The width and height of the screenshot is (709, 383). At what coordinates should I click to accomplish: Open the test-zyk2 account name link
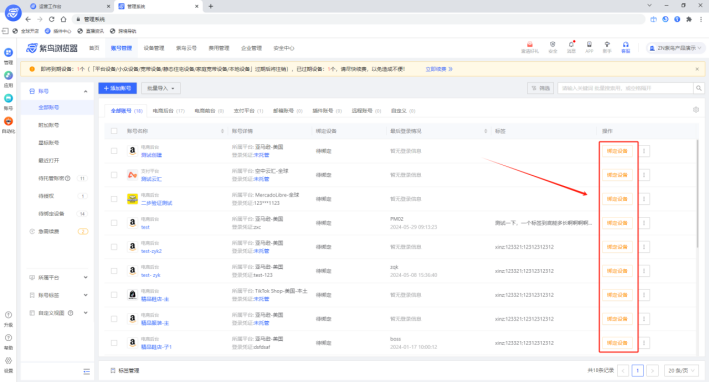[151, 251]
